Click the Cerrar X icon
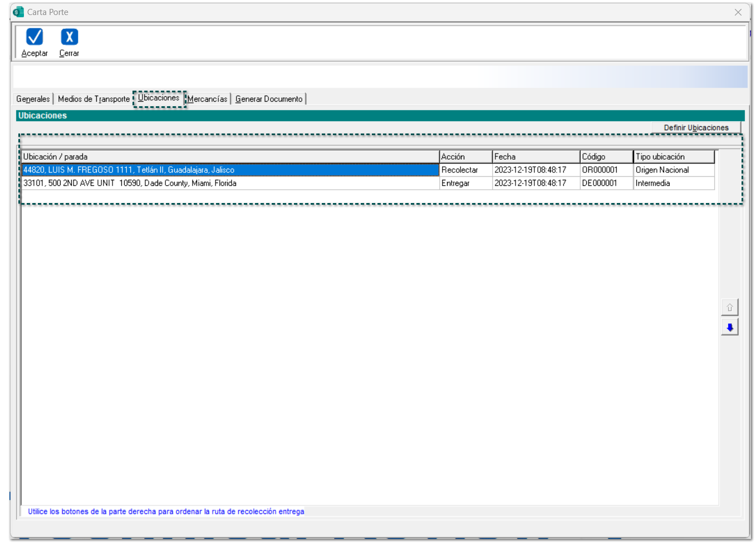 [x=69, y=37]
